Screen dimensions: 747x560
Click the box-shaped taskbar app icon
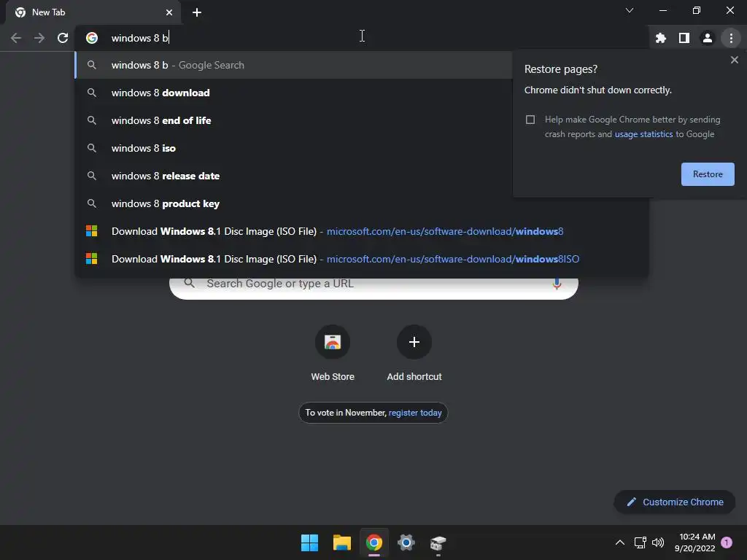coord(438,542)
